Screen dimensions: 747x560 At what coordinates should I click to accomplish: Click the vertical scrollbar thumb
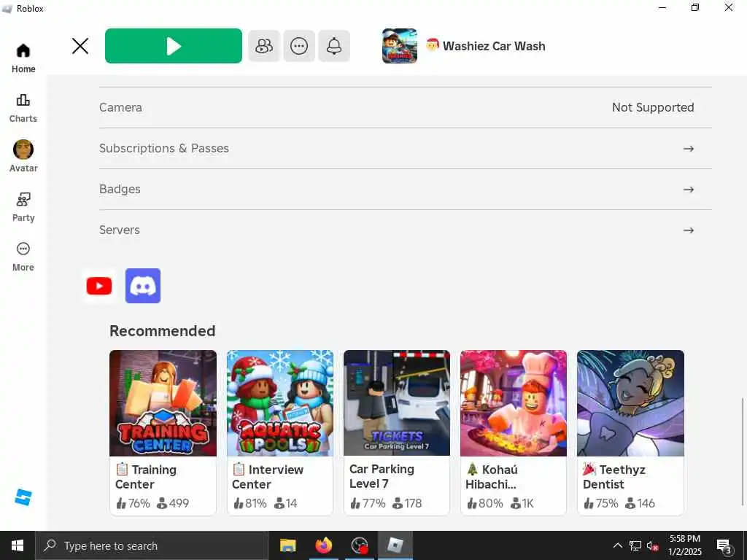click(x=742, y=451)
